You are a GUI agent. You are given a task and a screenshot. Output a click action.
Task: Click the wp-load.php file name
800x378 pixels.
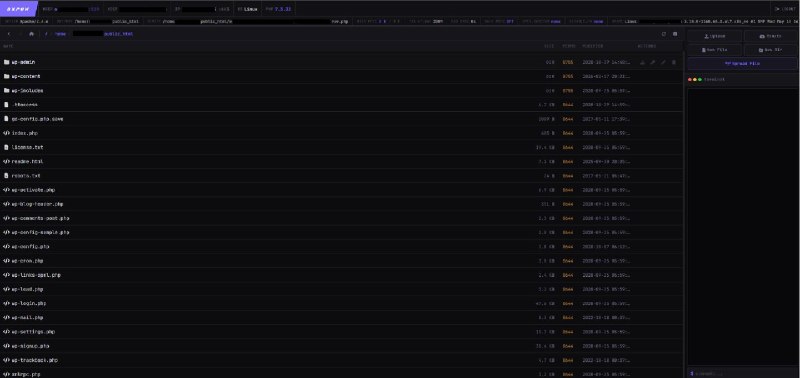28,289
